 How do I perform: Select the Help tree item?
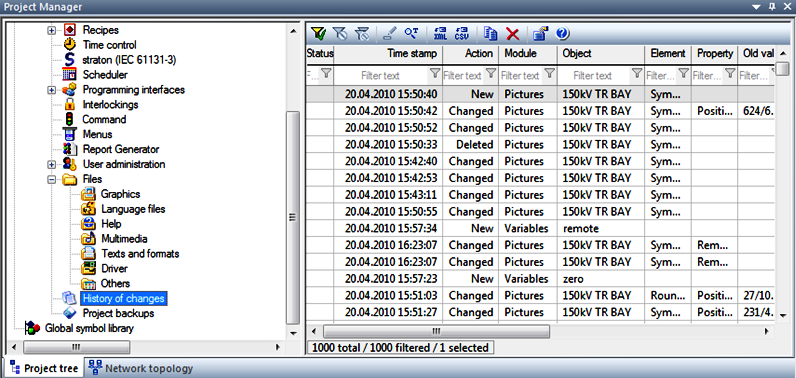[x=111, y=224]
